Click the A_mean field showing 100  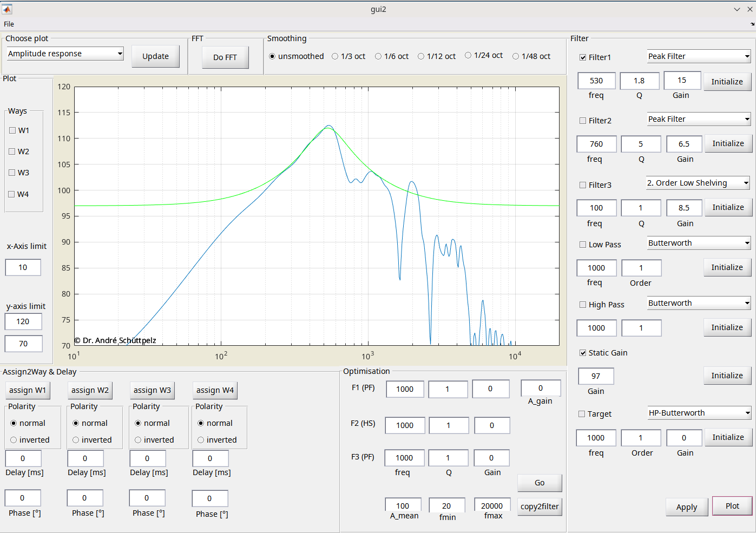(403, 505)
